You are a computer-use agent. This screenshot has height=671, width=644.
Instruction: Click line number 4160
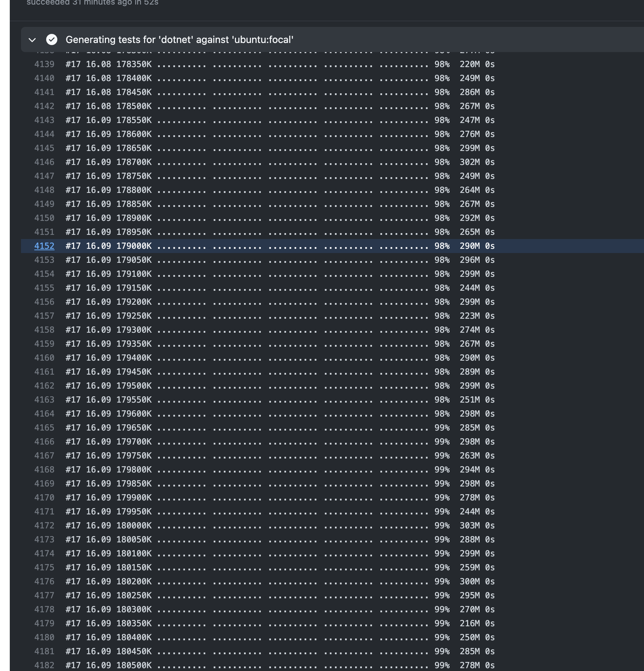point(44,358)
